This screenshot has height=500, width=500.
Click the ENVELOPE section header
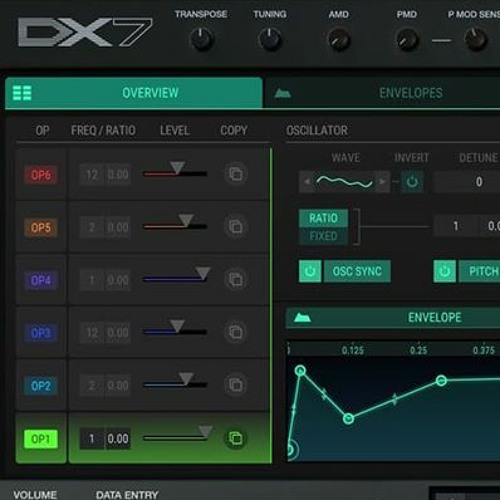coord(393,318)
